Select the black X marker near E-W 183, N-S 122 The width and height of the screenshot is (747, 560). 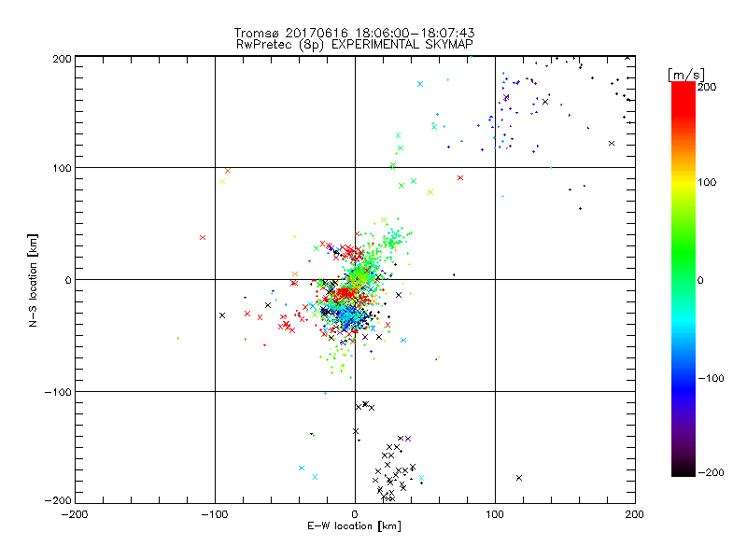click(x=612, y=144)
